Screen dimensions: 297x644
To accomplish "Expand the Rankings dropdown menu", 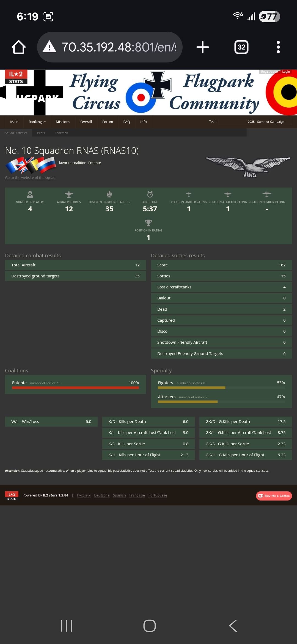I will click(x=37, y=122).
